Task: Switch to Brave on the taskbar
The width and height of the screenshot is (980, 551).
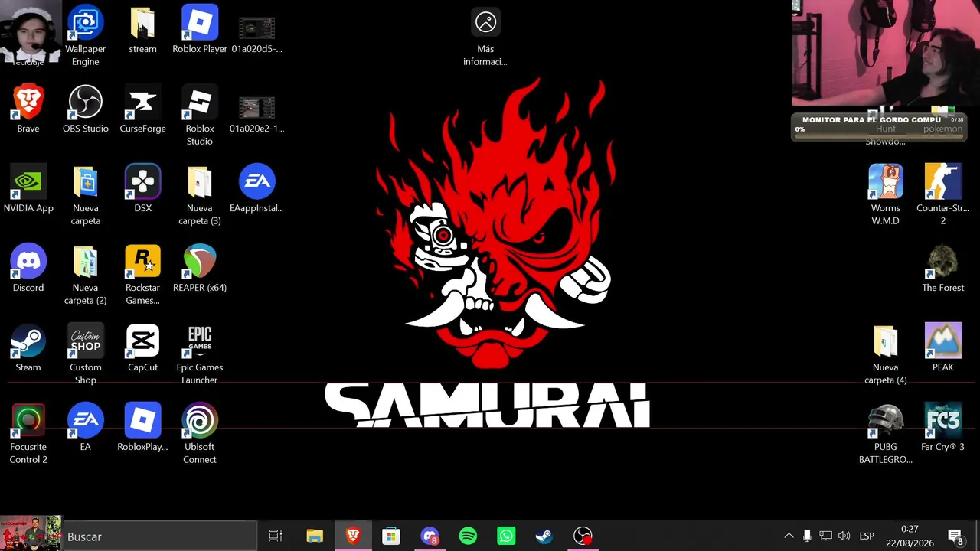Action: tap(353, 536)
